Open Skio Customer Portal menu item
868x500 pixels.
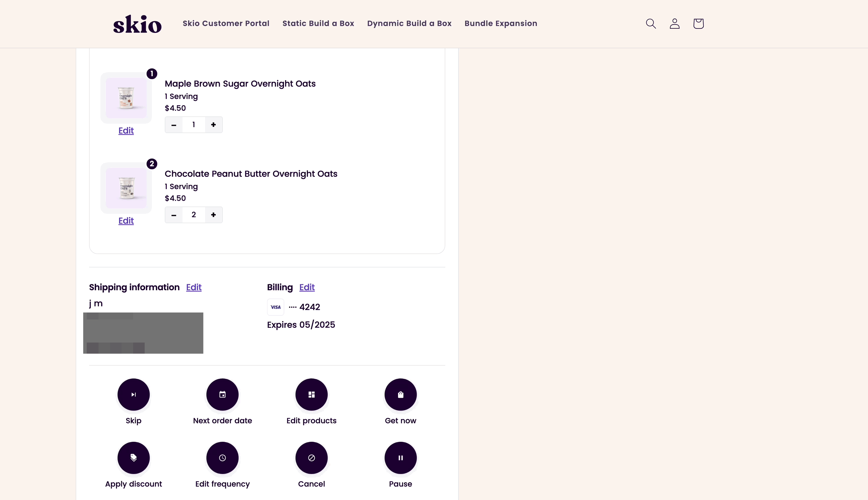pos(226,23)
